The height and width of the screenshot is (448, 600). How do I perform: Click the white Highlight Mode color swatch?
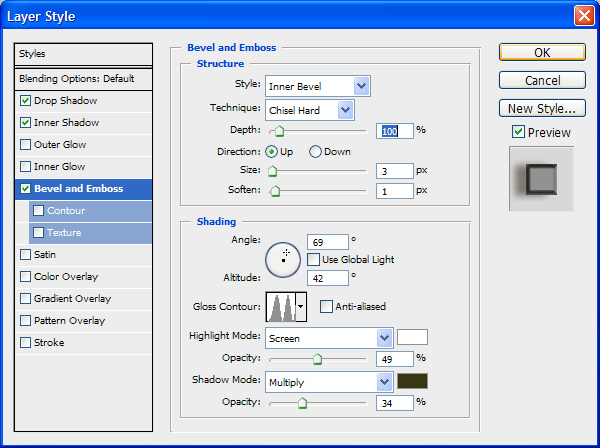pos(412,337)
